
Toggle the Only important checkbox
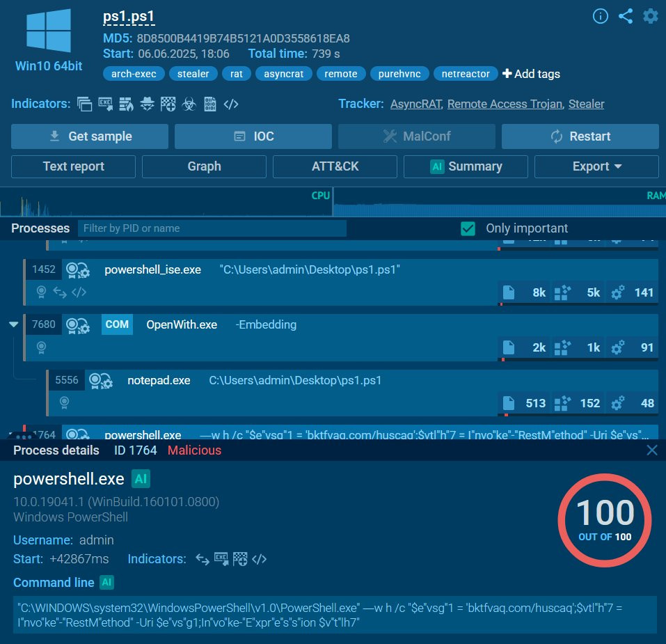pos(468,228)
